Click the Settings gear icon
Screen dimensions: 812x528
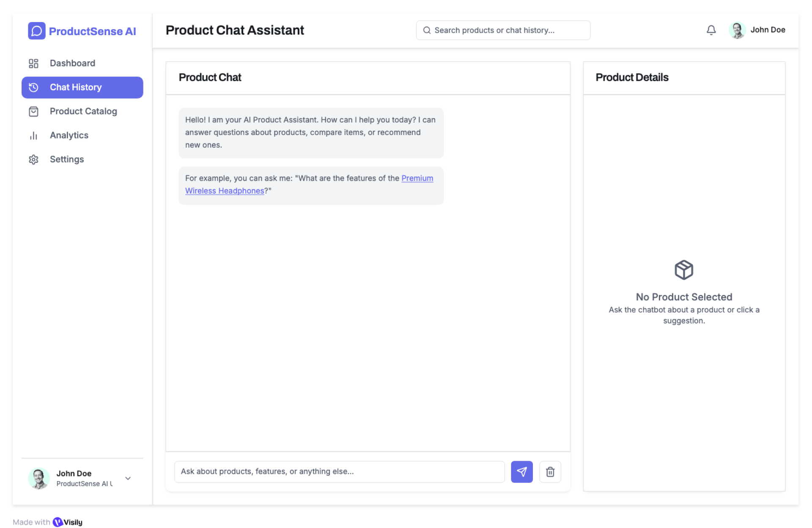click(x=33, y=159)
